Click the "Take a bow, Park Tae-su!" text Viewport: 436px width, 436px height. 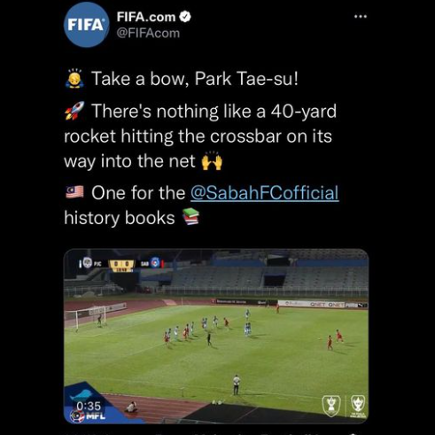(195, 79)
